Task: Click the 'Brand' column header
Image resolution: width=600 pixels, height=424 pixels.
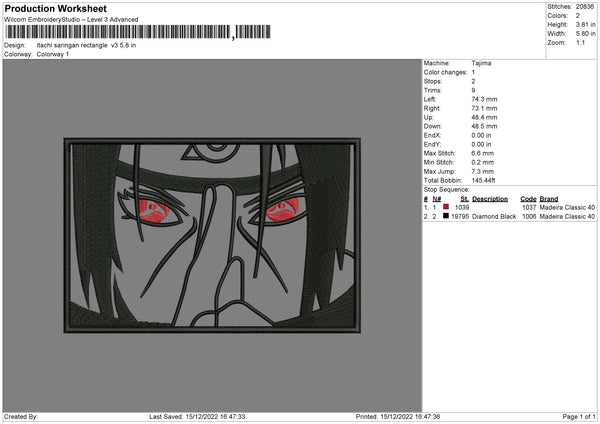Action: (549, 199)
